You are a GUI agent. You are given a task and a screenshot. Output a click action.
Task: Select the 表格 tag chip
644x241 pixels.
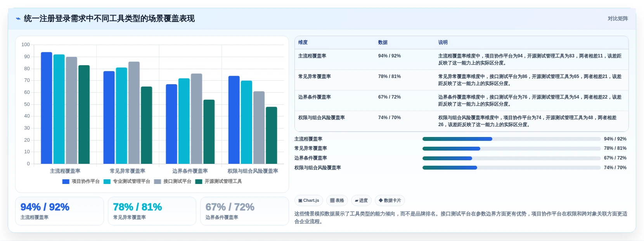tap(337, 200)
